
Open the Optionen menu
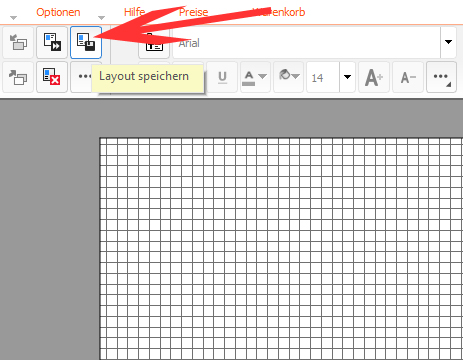tap(58, 12)
